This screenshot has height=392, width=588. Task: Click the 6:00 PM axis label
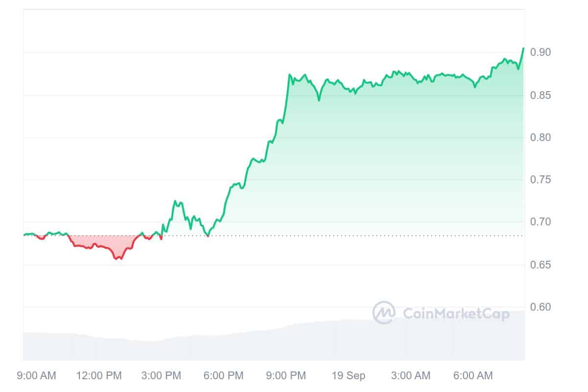point(223,376)
